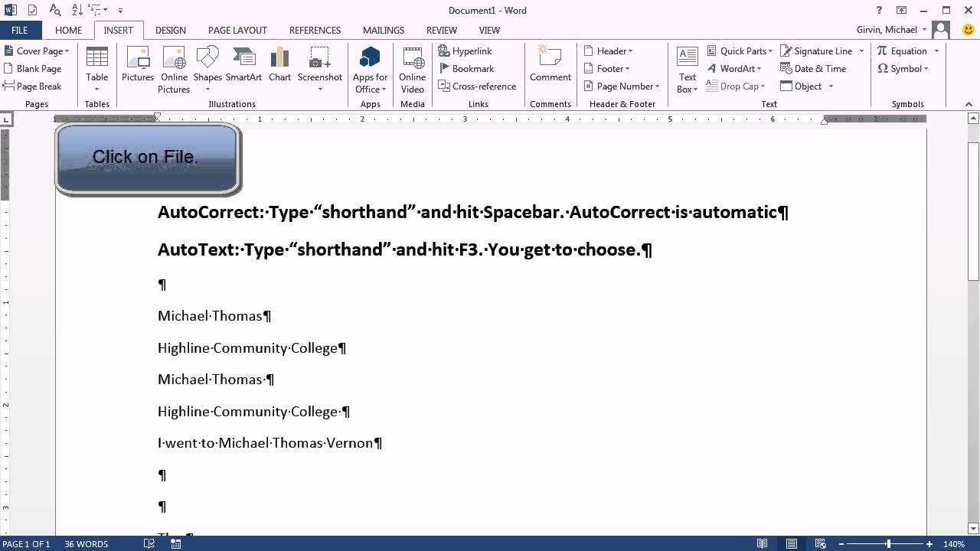Expand the Symbol dropdown
The height and width of the screenshot is (551, 980).
903,68
